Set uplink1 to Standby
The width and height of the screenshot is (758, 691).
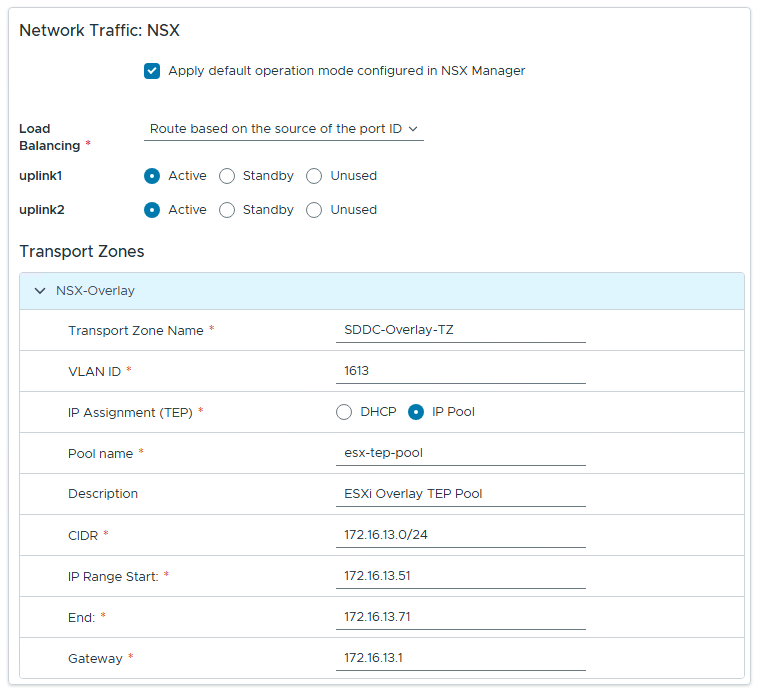[227, 176]
